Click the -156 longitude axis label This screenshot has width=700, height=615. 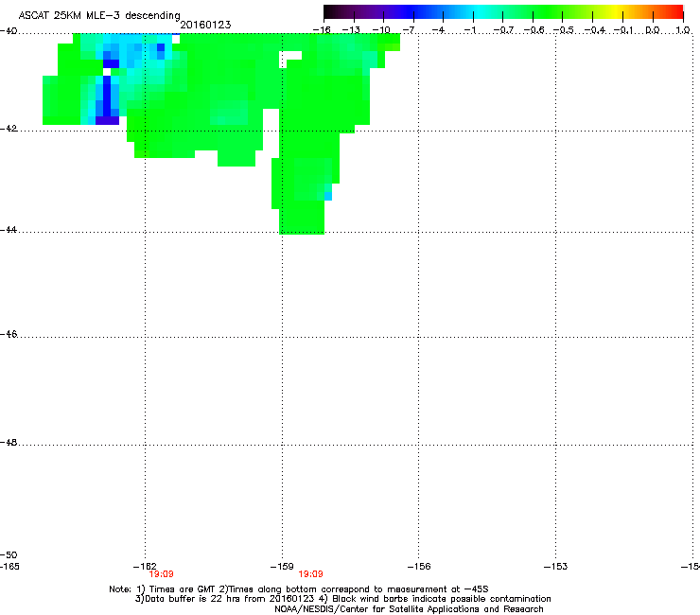pyautogui.click(x=419, y=567)
